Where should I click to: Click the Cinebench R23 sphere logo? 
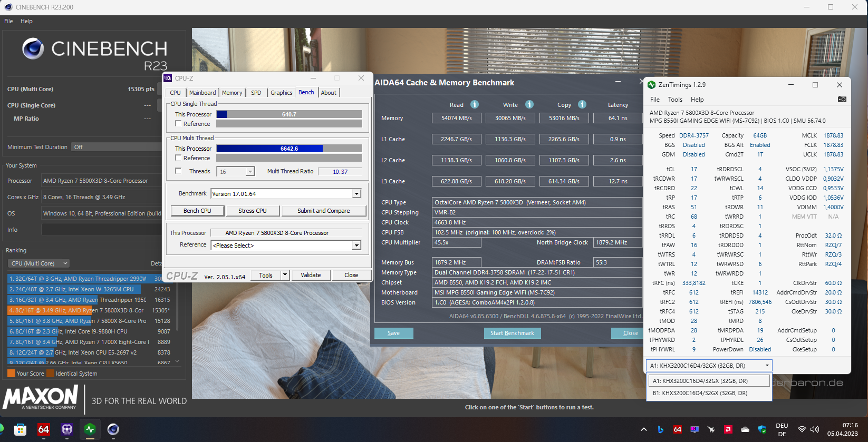tap(33, 48)
